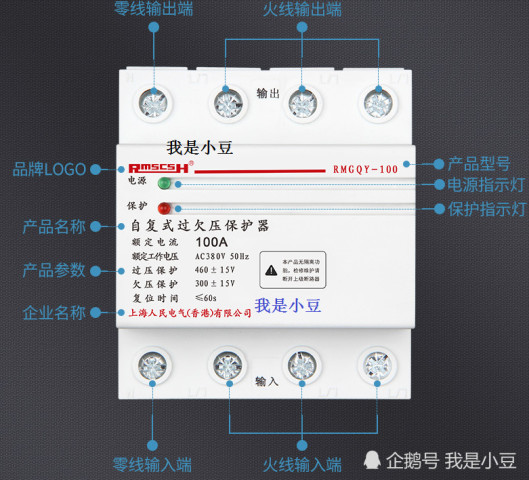This screenshot has width=529, height=480.
Task: Click the RMGQY-100 model number text
Action: pyautogui.click(x=365, y=169)
